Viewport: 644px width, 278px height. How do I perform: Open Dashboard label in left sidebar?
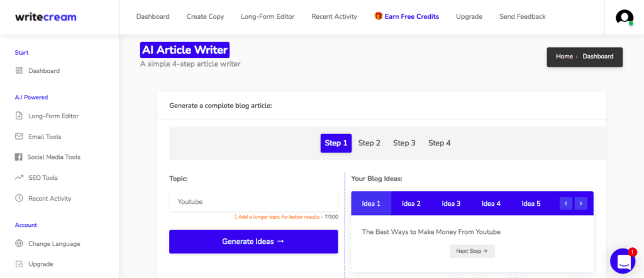click(44, 71)
